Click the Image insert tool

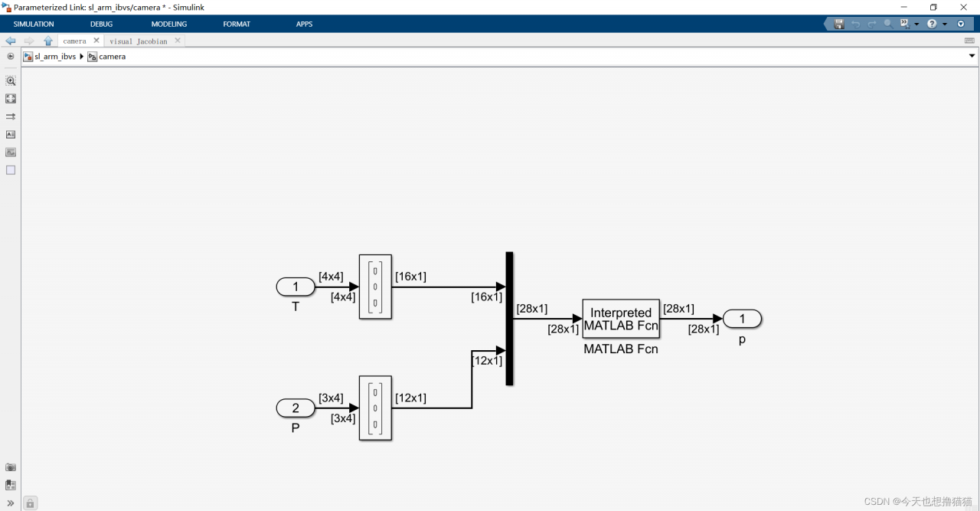pyautogui.click(x=11, y=152)
